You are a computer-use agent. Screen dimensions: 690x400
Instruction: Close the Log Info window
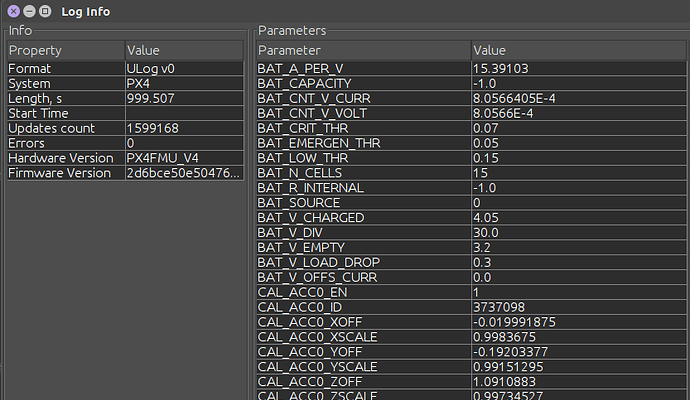(14, 11)
